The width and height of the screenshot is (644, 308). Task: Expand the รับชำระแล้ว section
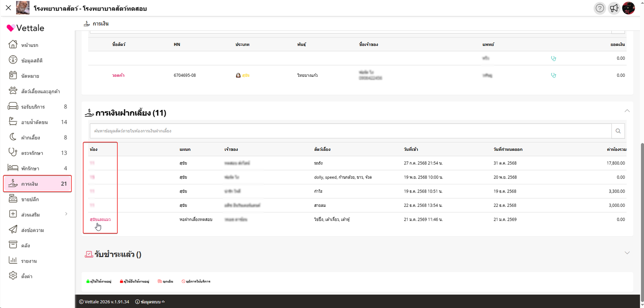627,253
